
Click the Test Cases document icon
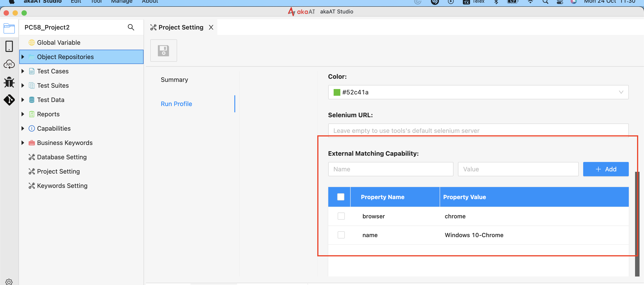(32, 71)
